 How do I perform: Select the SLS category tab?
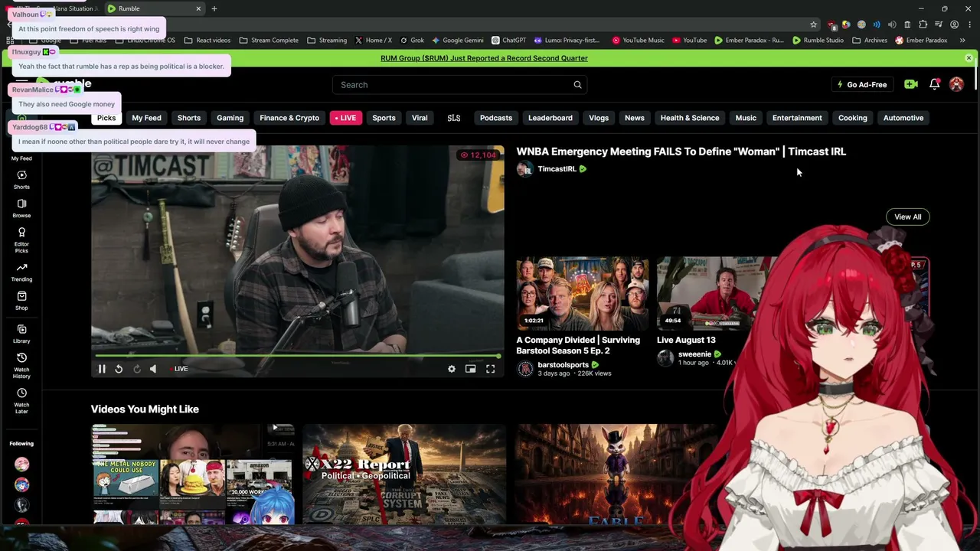454,118
